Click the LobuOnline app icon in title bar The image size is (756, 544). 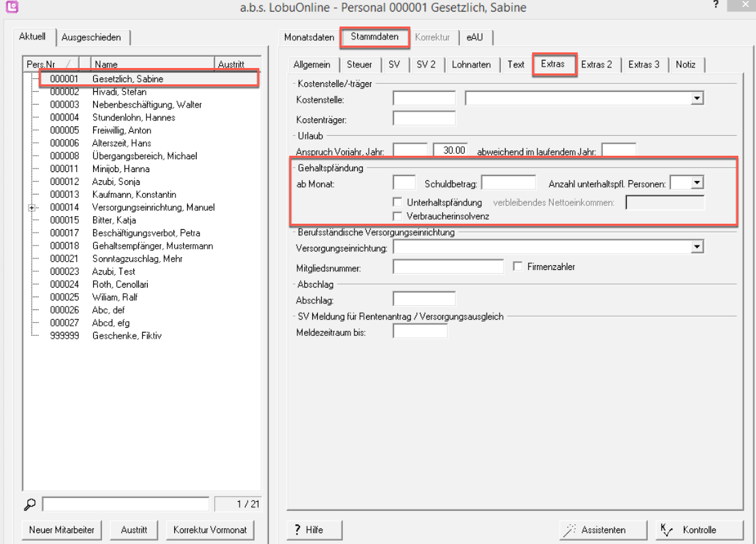point(11,7)
